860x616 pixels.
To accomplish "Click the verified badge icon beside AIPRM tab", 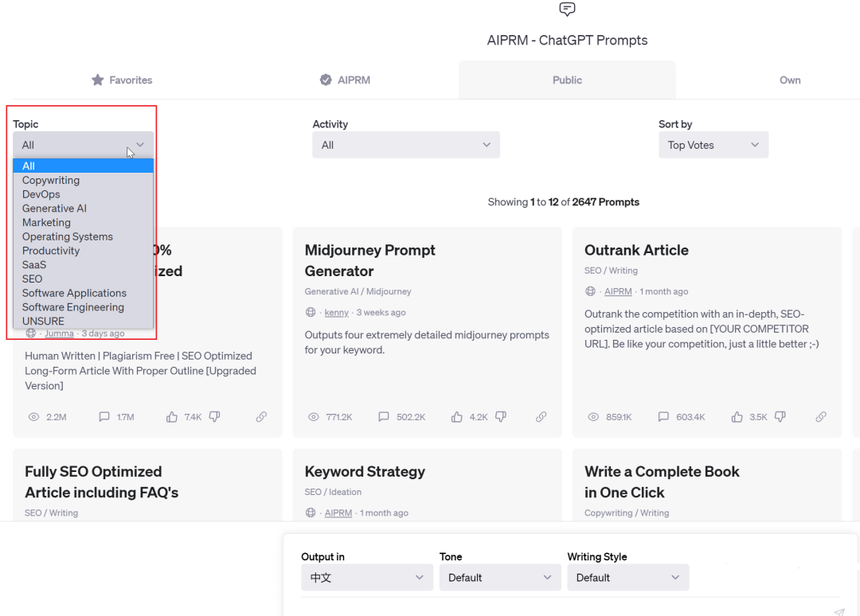I will pos(326,80).
